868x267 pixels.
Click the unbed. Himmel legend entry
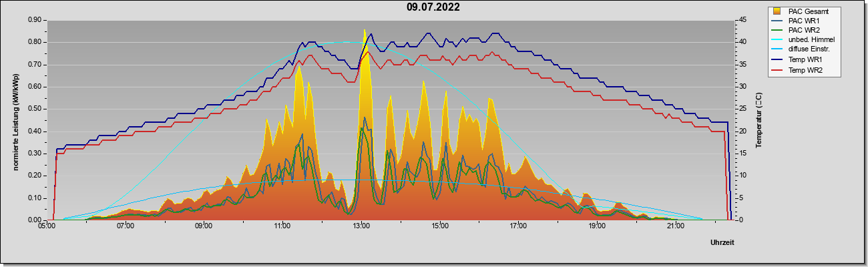(x=803, y=40)
